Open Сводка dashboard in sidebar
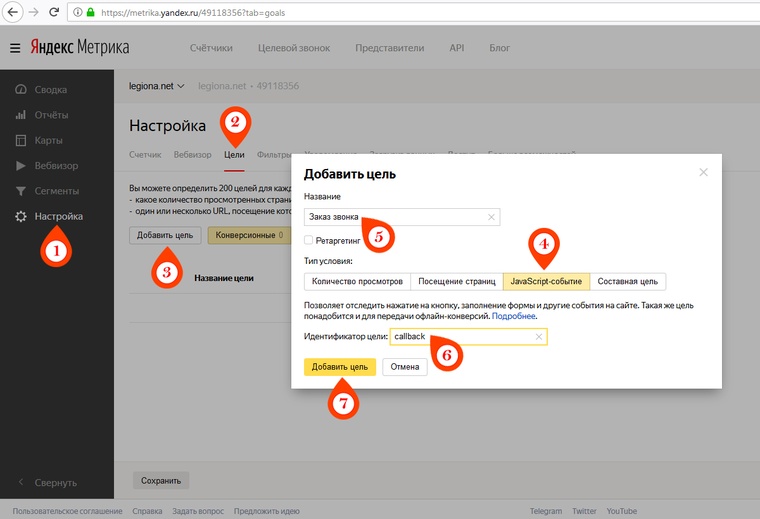760x519 pixels. [51, 89]
